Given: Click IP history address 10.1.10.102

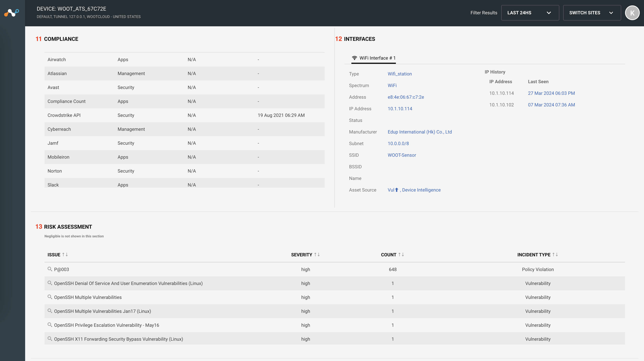Looking at the screenshot, I should [x=501, y=105].
